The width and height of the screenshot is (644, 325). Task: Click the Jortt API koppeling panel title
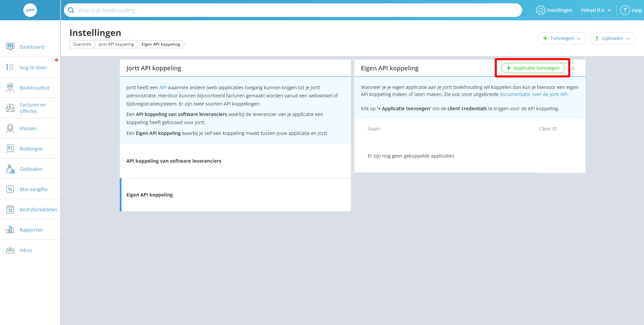(154, 68)
